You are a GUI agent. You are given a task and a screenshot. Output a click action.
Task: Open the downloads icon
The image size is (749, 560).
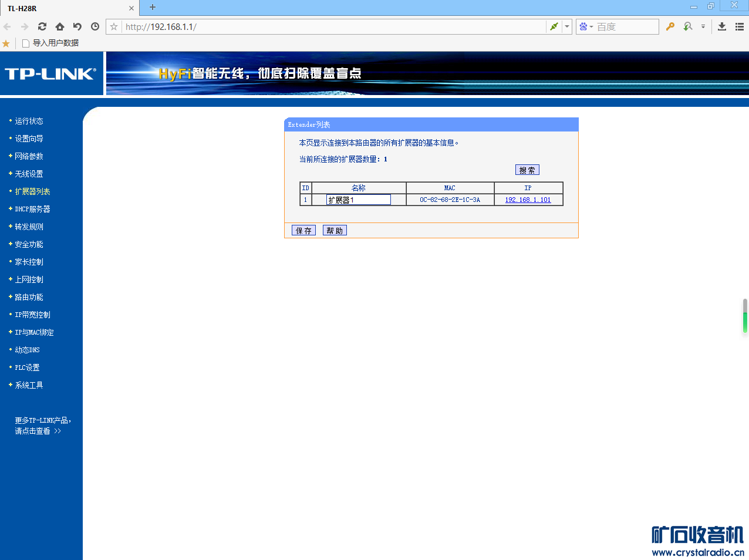[722, 26]
